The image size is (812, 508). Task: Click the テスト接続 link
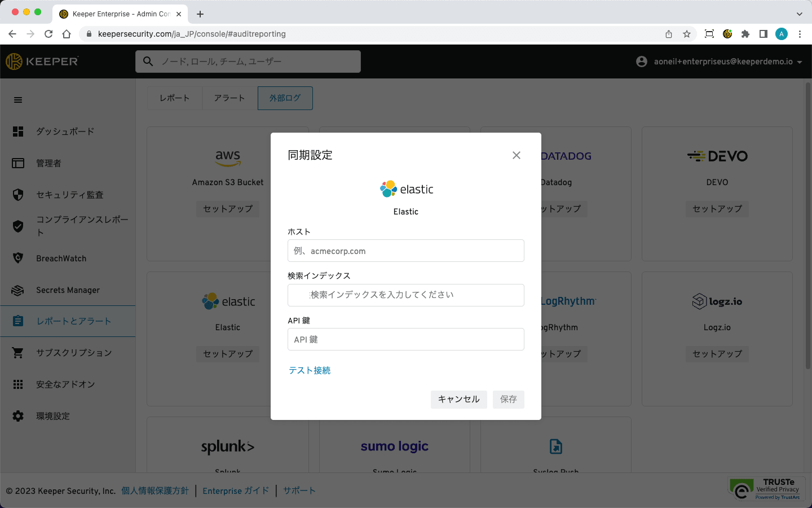(310, 370)
